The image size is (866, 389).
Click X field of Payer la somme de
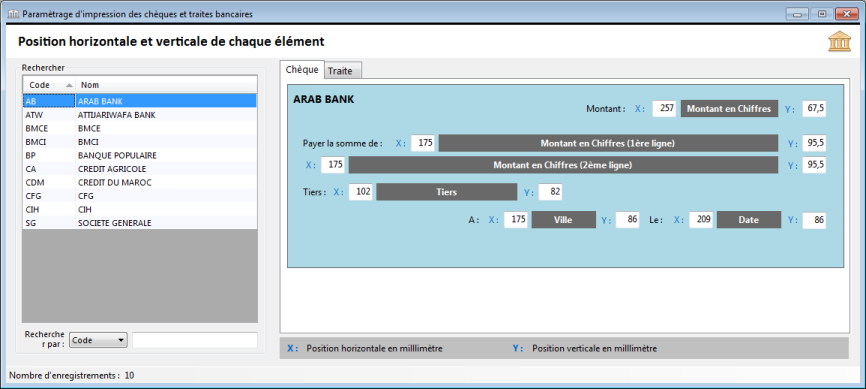423,143
